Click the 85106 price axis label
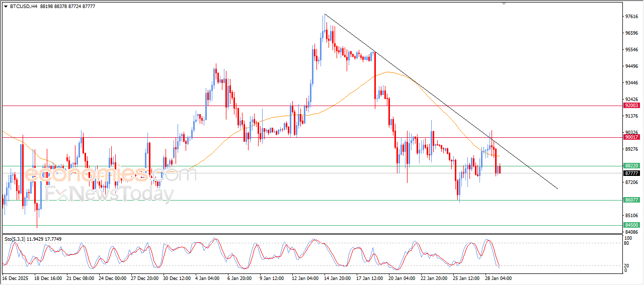644x285 pixels. click(631, 216)
